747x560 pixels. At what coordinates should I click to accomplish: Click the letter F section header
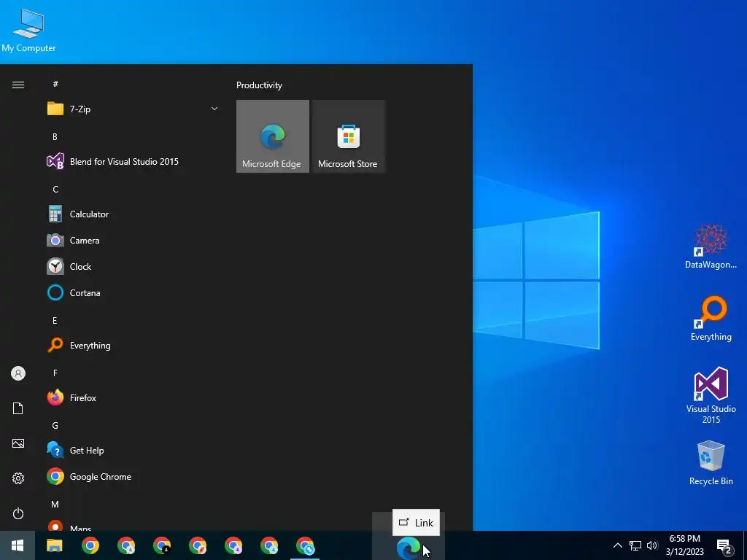55,373
